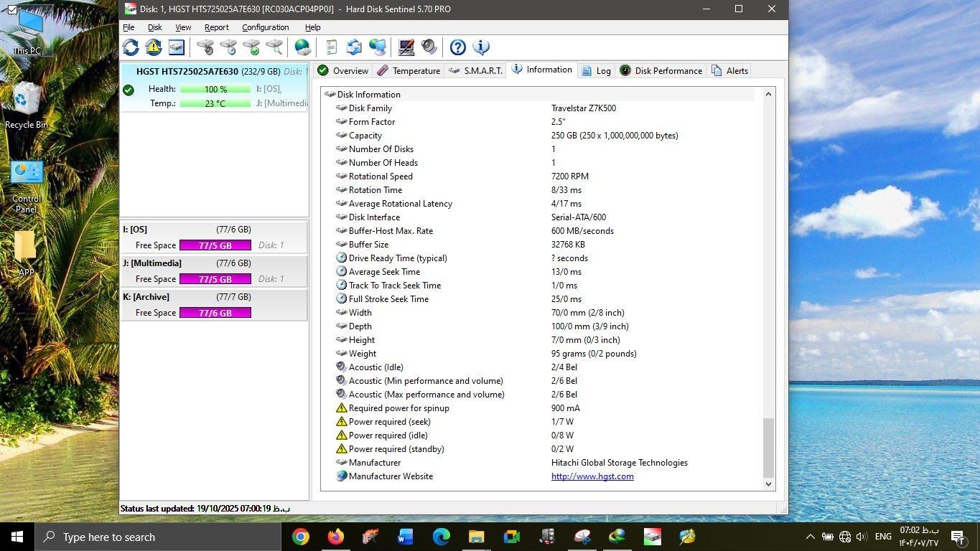Click the speaker icon in the toolbar

click(x=429, y=47)
